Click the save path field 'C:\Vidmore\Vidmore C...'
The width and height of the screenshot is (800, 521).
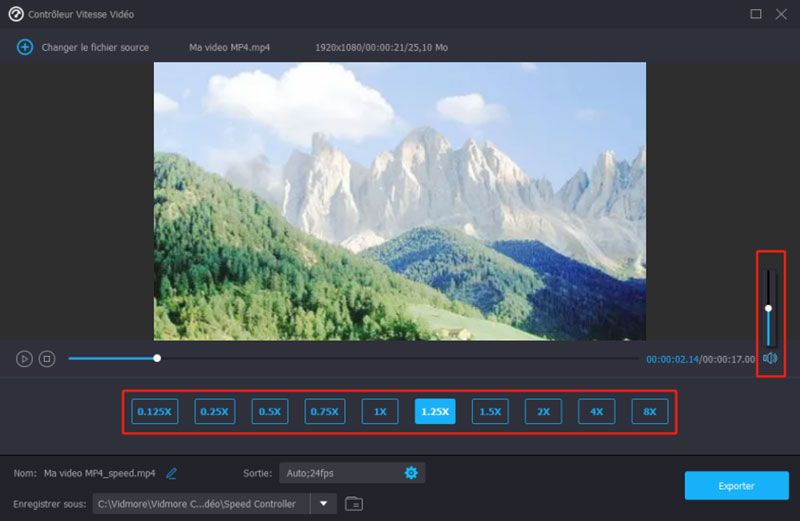(202, 504)
